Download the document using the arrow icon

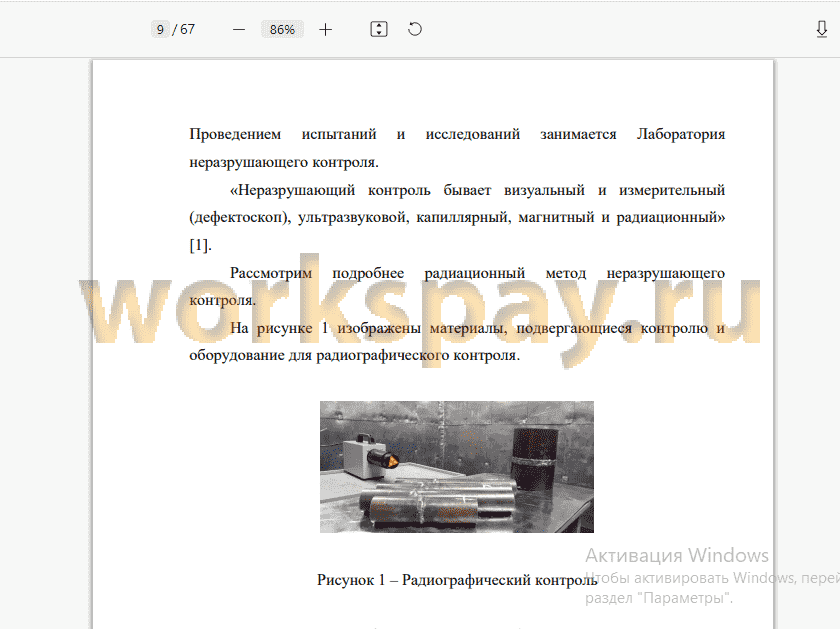click(822, 29)
